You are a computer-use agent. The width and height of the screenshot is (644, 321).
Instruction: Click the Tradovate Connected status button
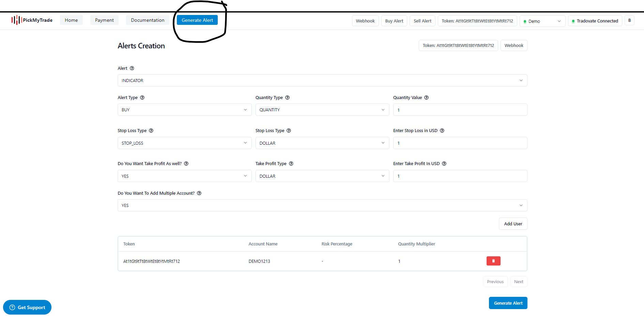pyautogui.click(x=595, y=21)
